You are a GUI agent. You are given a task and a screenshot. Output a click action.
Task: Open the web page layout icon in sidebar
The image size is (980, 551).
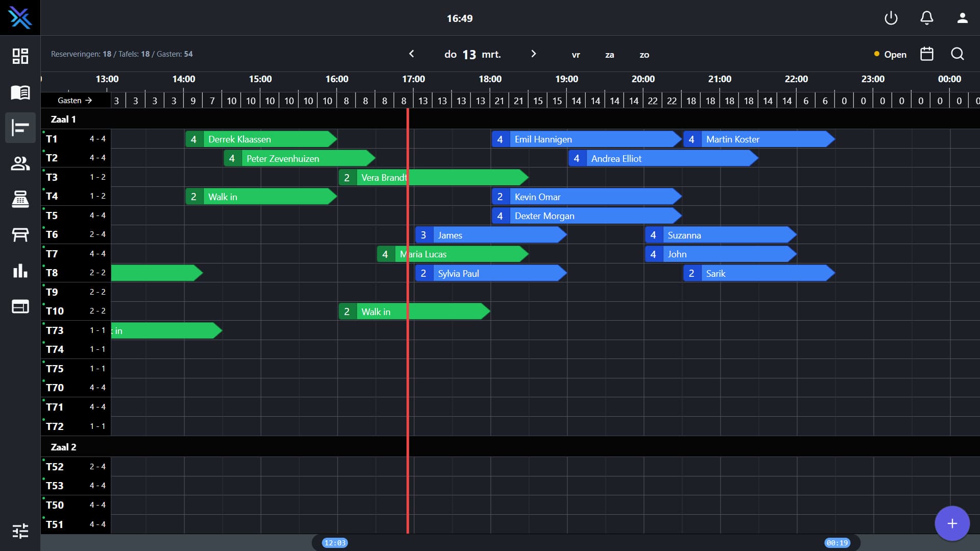pyautogui.click(x=20, y=306)
